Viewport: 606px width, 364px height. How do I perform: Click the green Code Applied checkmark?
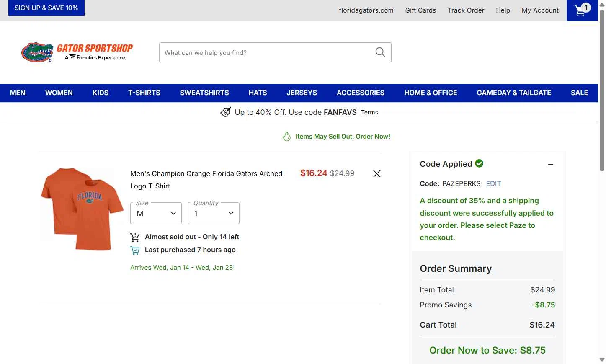[x=480, y=163]
